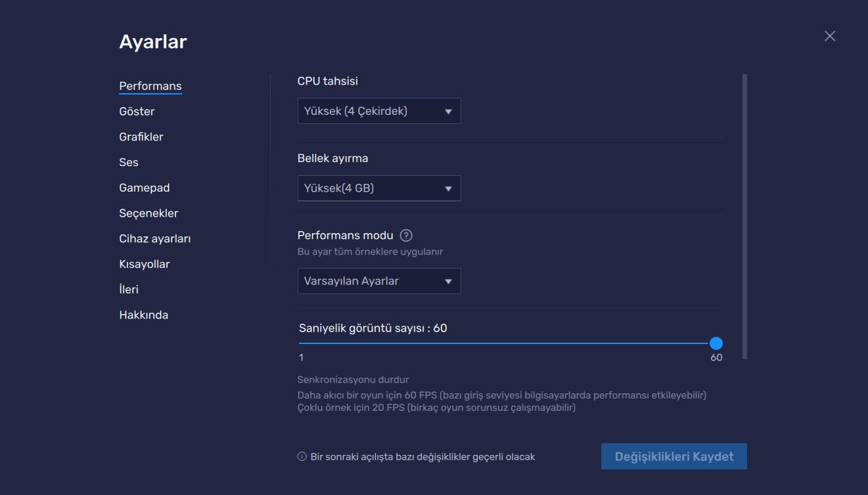The height and width of the screenshot is (495, 868).
Task: Click the CPU tahsisi label
Action: coord(328,81)
